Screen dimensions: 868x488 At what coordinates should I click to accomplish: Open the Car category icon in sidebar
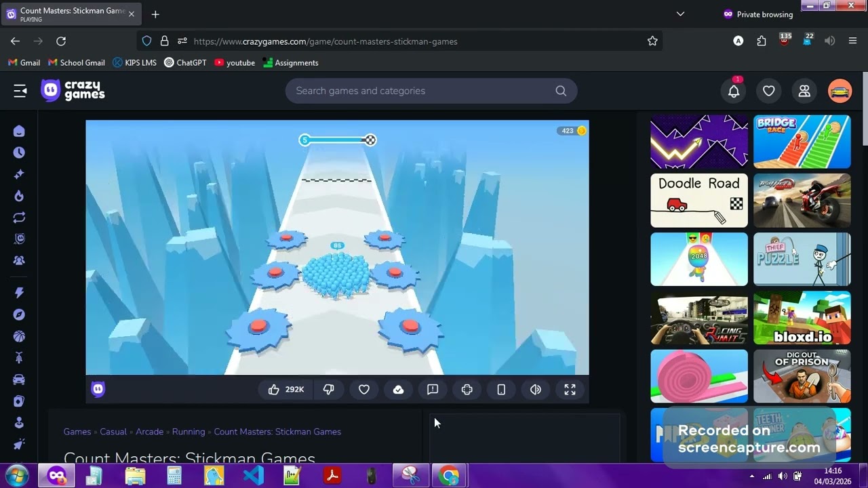[19, 380]
